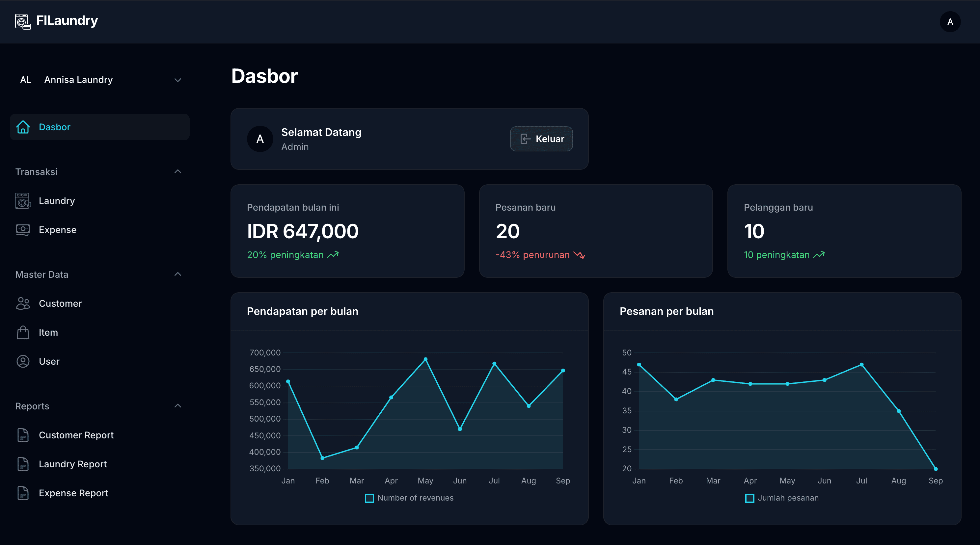Toggle the Jumlah pesanan legend

click(x=782, y=498)
